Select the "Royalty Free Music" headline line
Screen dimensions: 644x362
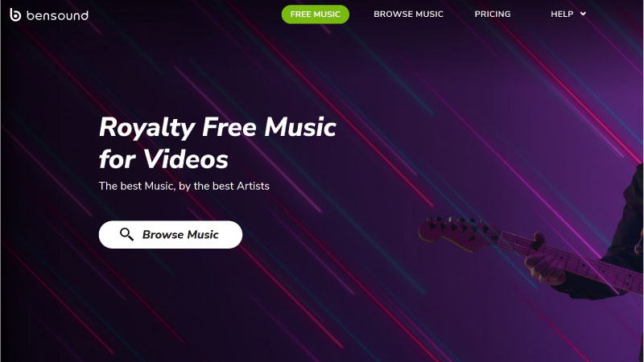click(217, 127)
